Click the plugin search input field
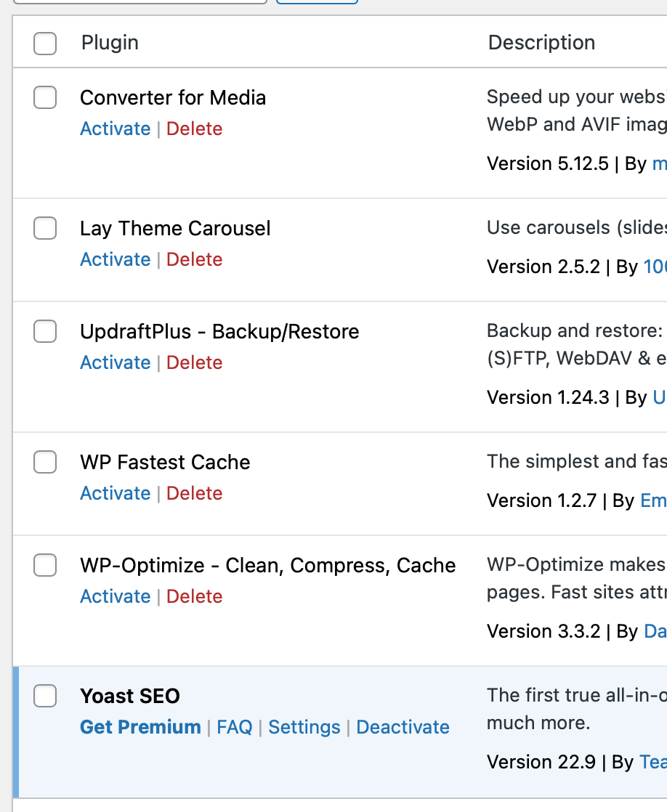 click(x=138, y=1)
